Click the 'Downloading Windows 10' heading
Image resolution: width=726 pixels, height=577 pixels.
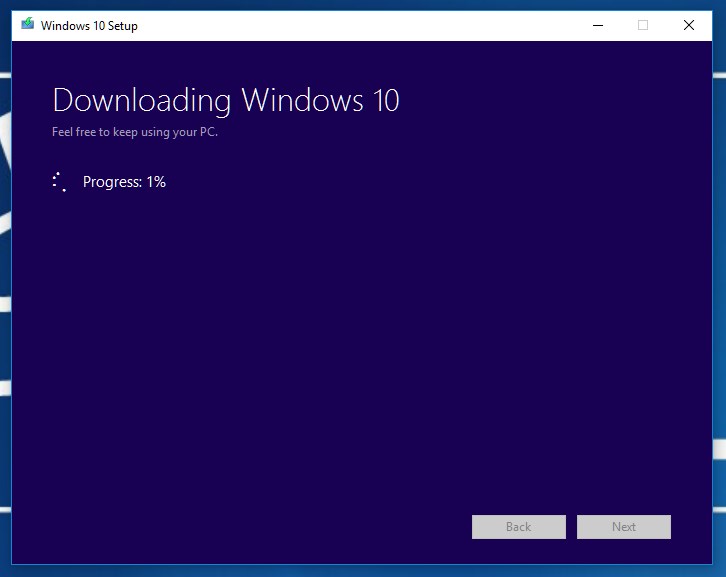pyautogui.click(x=226, y=100)
